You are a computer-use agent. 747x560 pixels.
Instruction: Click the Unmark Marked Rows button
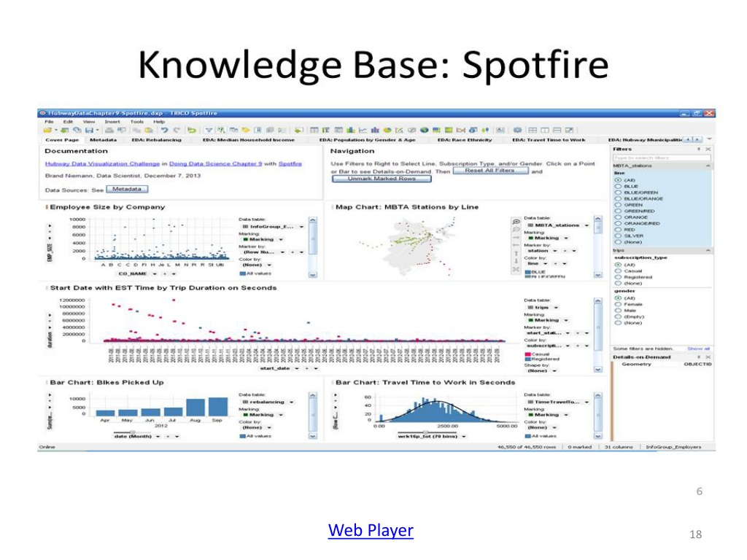pyautogui.click(x=382, y=179)
